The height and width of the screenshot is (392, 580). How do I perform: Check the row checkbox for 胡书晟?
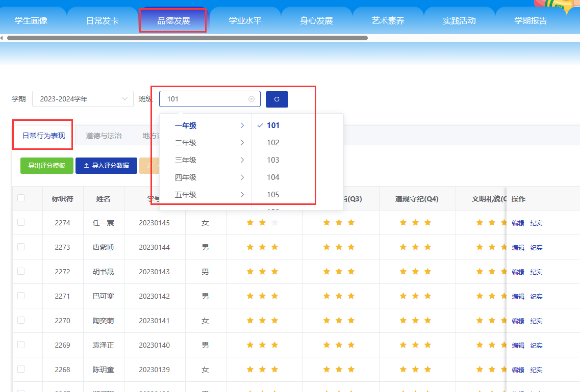pos(21,271)
